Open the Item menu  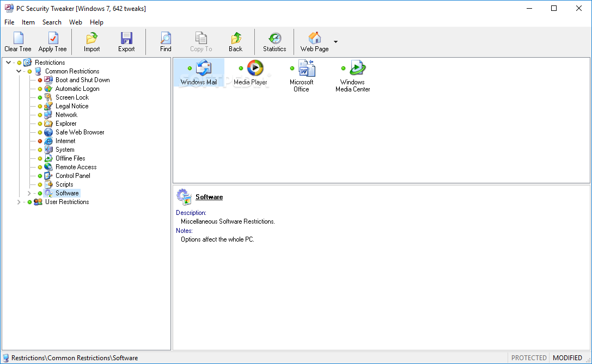click(x=28, y=22)
